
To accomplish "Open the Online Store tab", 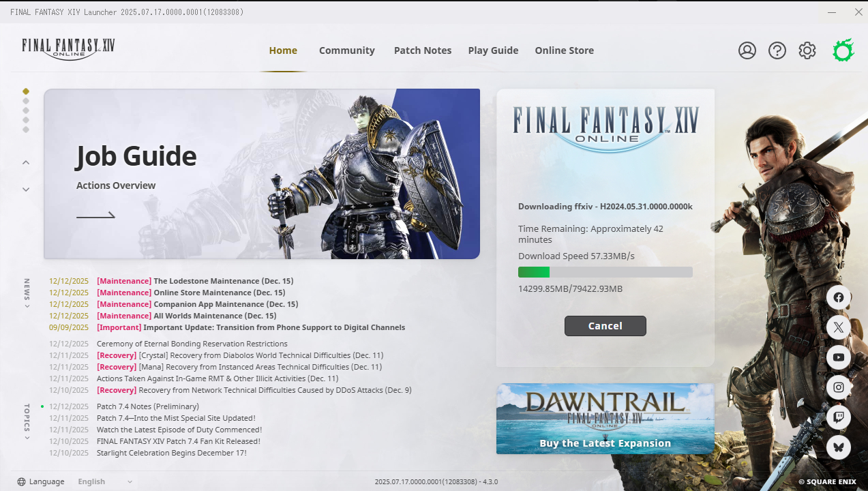I will click(x=564, y=50).
